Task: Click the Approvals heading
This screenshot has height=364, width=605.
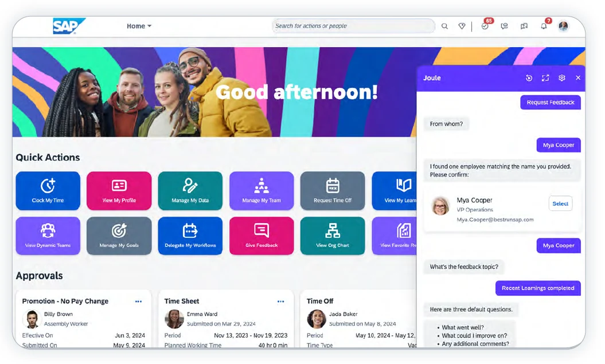Action: [40, 276]
